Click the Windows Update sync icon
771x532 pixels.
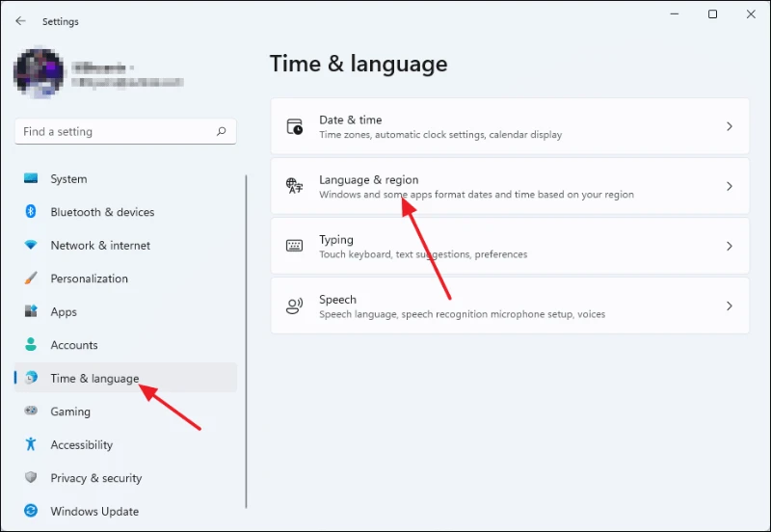(x=31, y=511)
